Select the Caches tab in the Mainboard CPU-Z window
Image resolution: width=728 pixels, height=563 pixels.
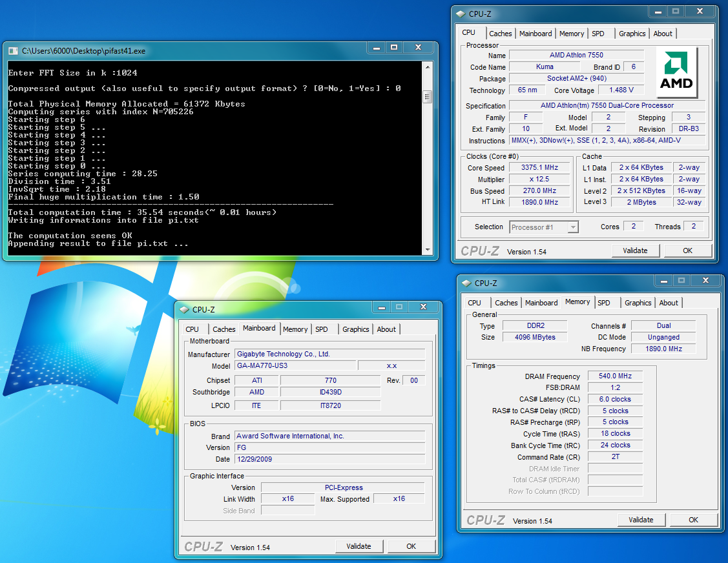(x=224, y=329)
